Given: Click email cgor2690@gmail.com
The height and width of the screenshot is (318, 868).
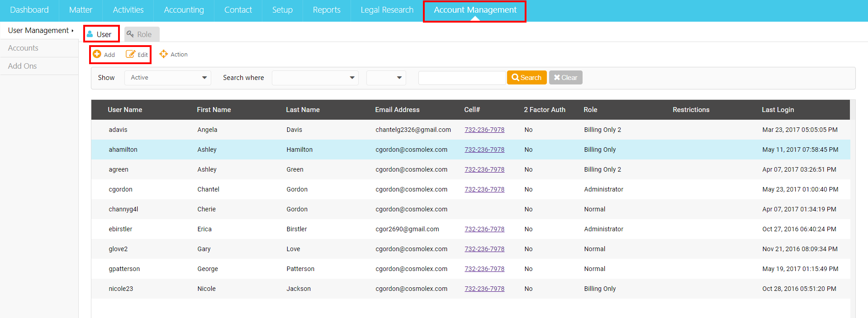Looking at the screenshot, I should [407, 229].
